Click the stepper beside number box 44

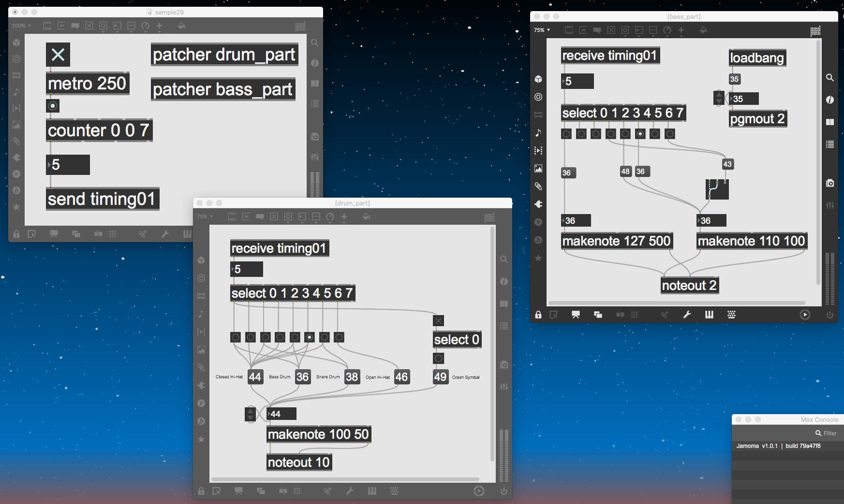(250, 414)
